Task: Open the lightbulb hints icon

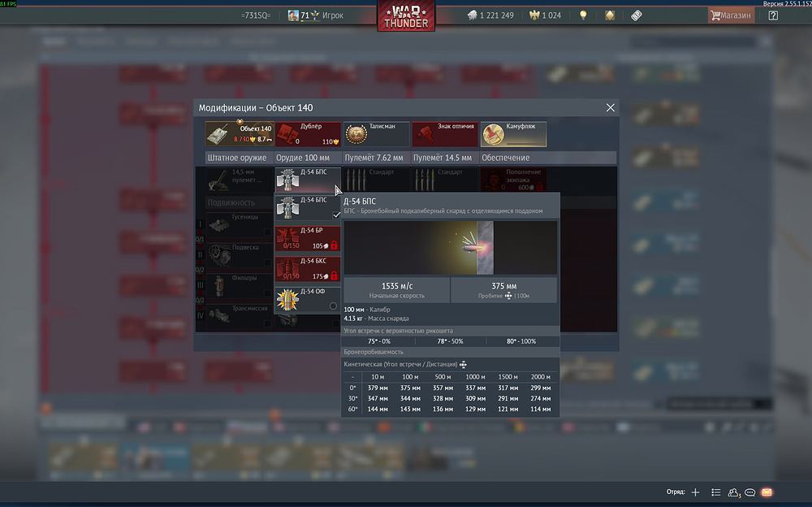Action: [583, 15]
